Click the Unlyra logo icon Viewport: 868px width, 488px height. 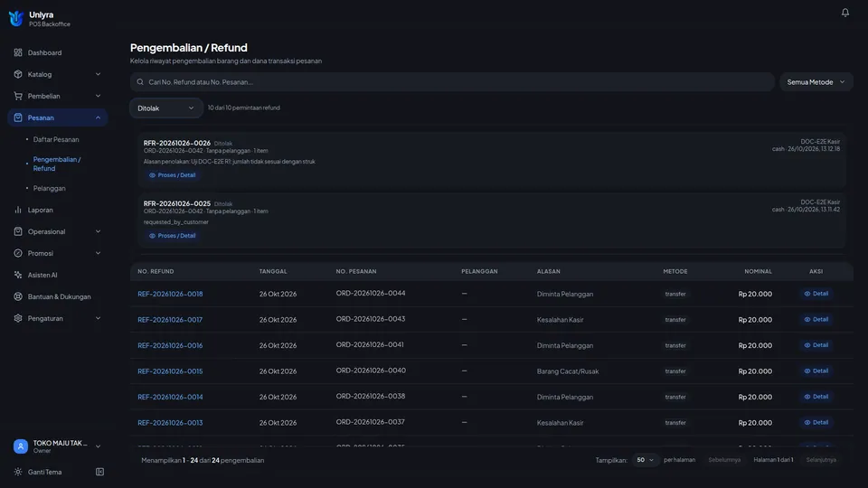(x=16, y=19)
